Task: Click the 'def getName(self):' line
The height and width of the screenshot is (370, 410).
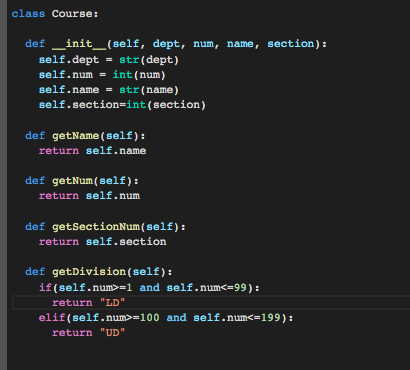Action: click(x=85, y=136)
